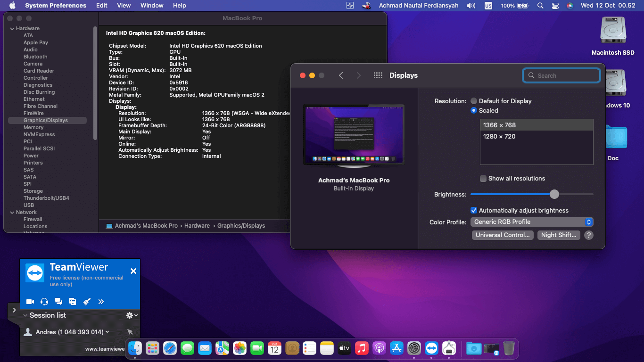Select Bluetooth in System Information sidebar
This screenshot has width=644, height=362.
point(35,57)
